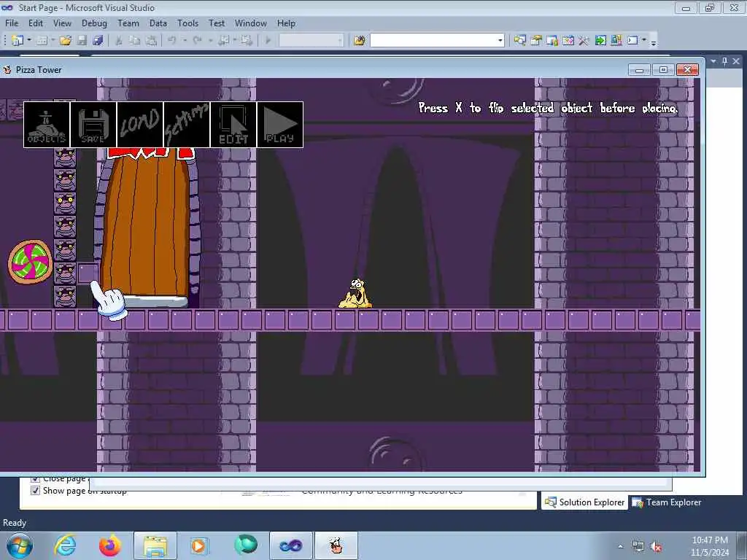Click the muted volume tray icon
Image resolution: width=747 pixels, height=560 pixels.
[x=656, y=547]
